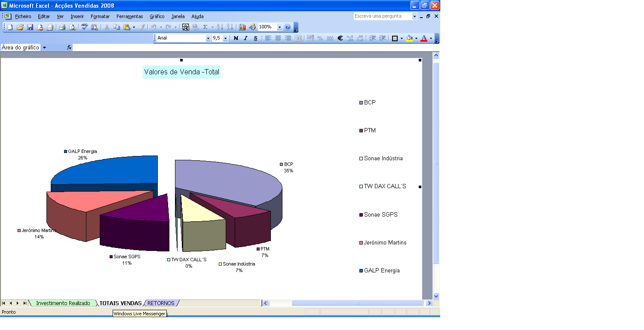The width and height of the screenshot is (644, 330).
Task: Apply the percent style icon
Action: click(320, 38)
